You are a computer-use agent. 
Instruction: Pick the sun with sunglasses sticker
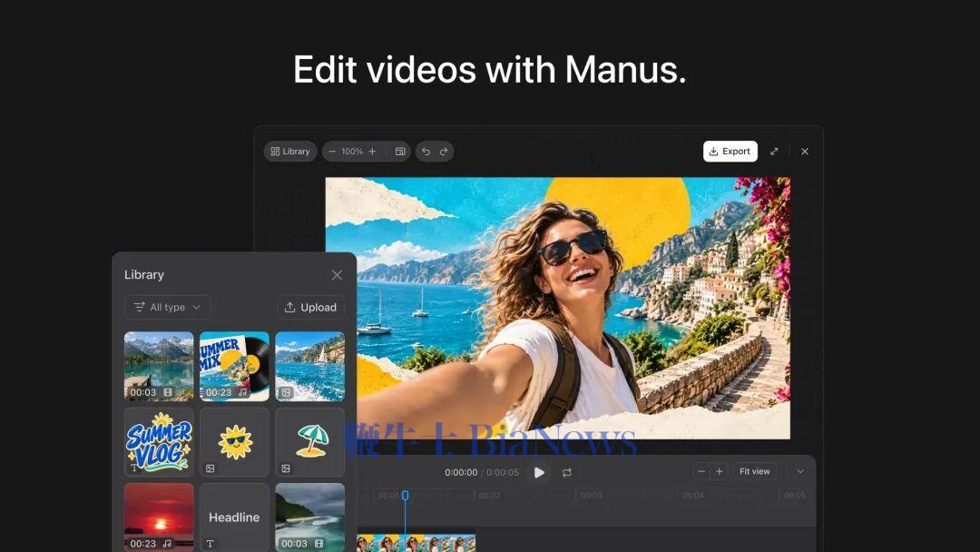coord(234,442)
